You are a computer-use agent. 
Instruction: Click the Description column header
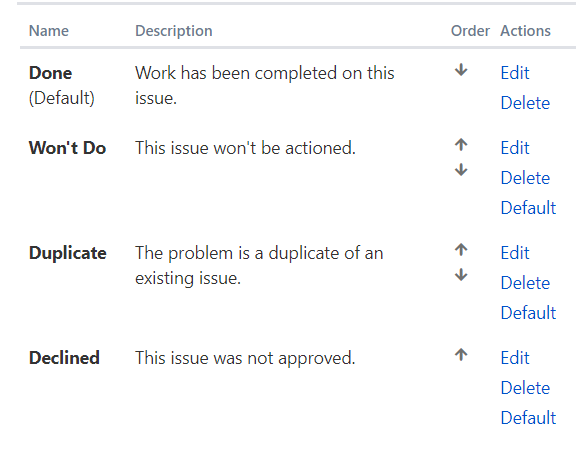point(174,31)
